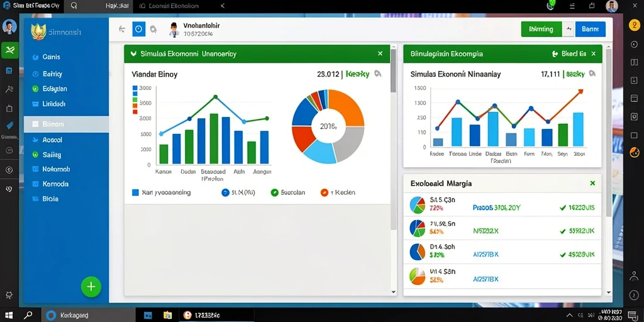
Task: Open Windows Start menu
Action: coord(9,316)
